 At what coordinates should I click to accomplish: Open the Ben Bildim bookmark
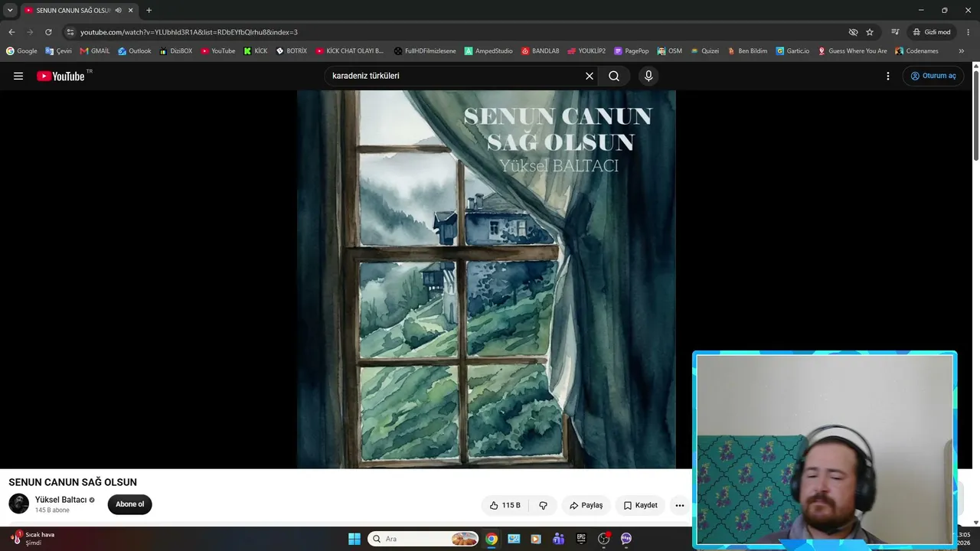[x=747, y=51]
